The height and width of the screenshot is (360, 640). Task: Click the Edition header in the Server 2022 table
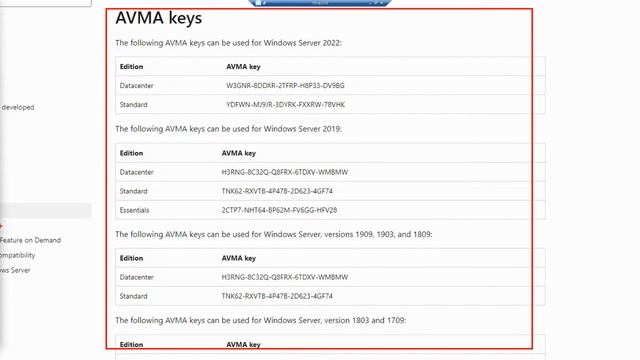coord(131,67)
